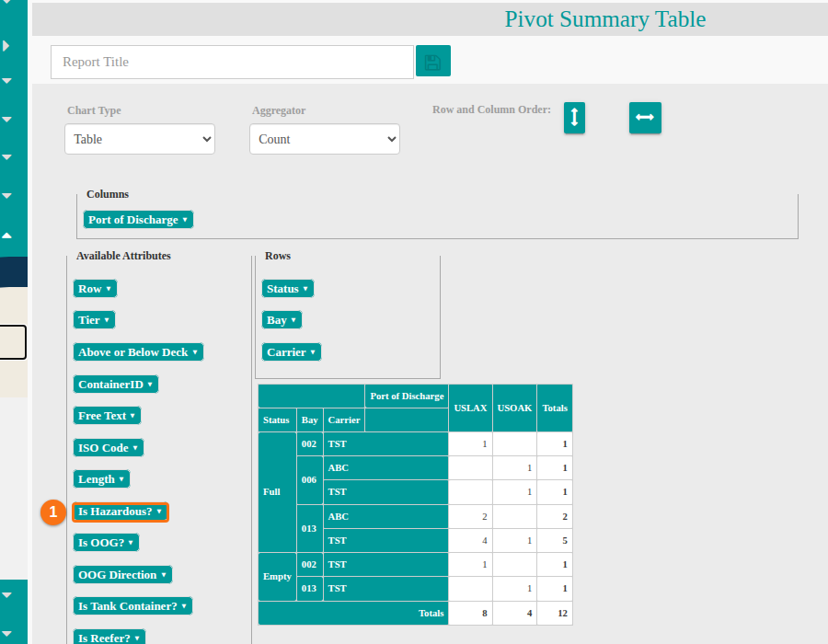The image size is (828, 644).
Task: Click the Rows section label
Action: pyautogui.click(x=278, y=256)
